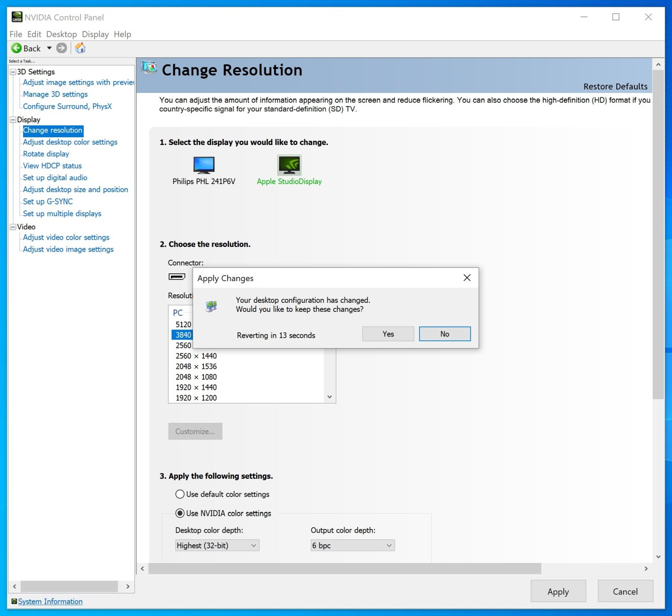Select resolution 2048 × 1536
672x616 pixels.
196,367
